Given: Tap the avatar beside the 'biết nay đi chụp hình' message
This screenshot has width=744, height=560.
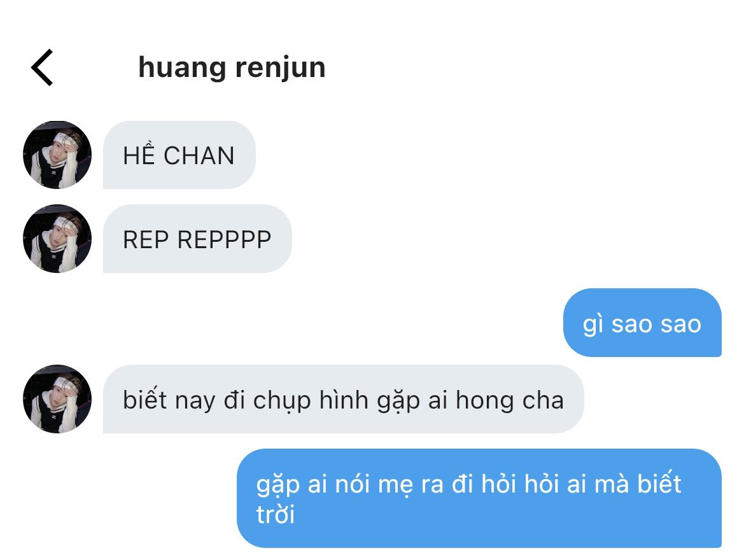Looking at the screenshot, I should point(57,398).
